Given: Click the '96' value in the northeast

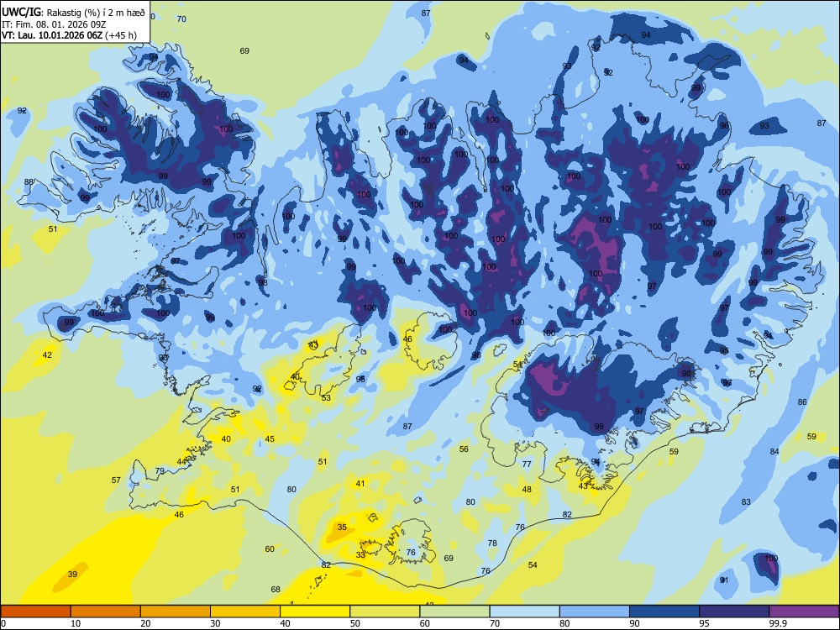Looking at the screenshot, I should point(724,125).
